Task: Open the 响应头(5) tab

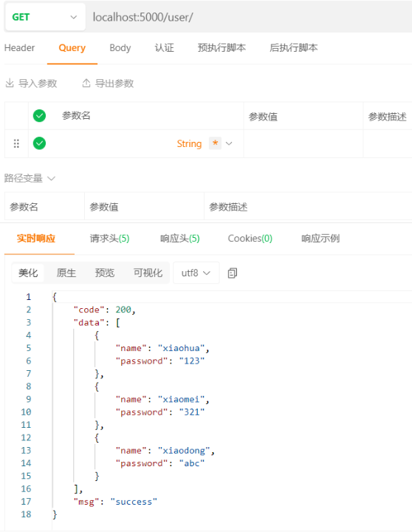Action: pos(180,239)
